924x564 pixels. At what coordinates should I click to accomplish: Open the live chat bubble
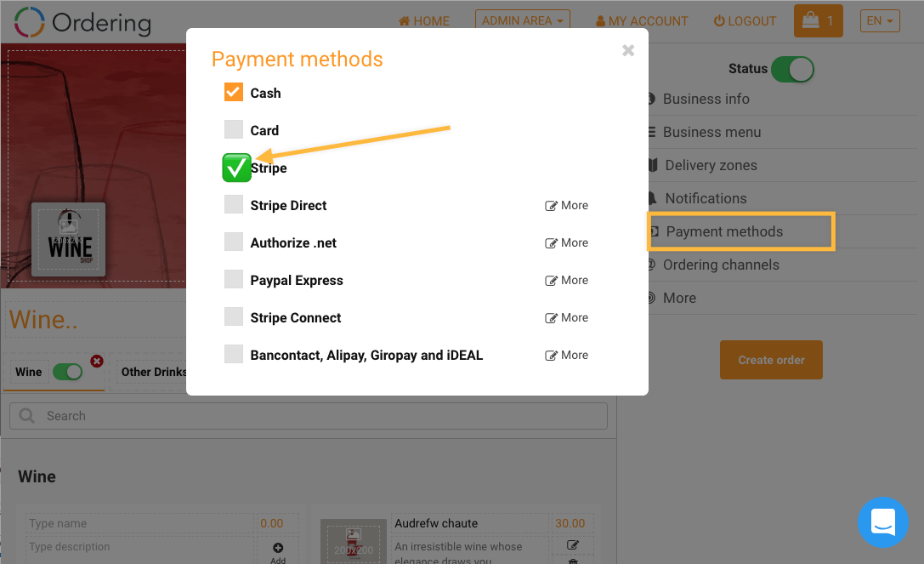click(883, 522)
